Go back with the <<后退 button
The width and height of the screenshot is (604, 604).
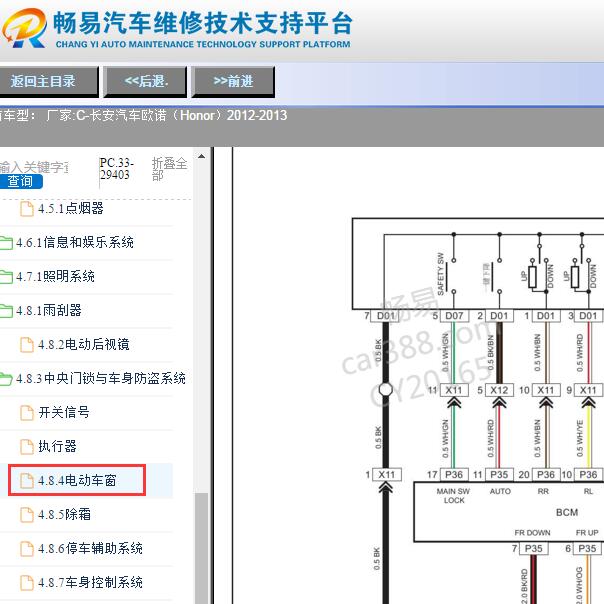(146, 81)
